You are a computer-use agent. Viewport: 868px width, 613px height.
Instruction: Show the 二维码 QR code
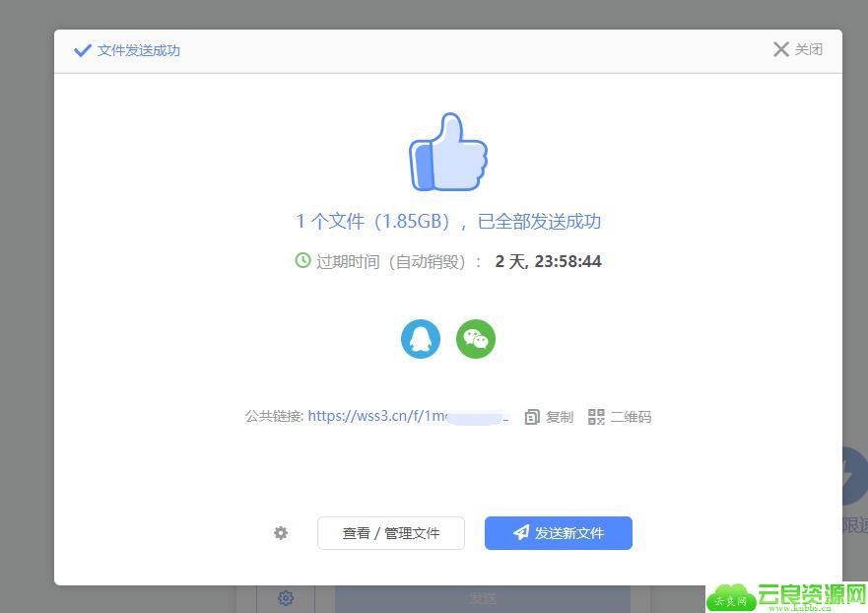620,417
